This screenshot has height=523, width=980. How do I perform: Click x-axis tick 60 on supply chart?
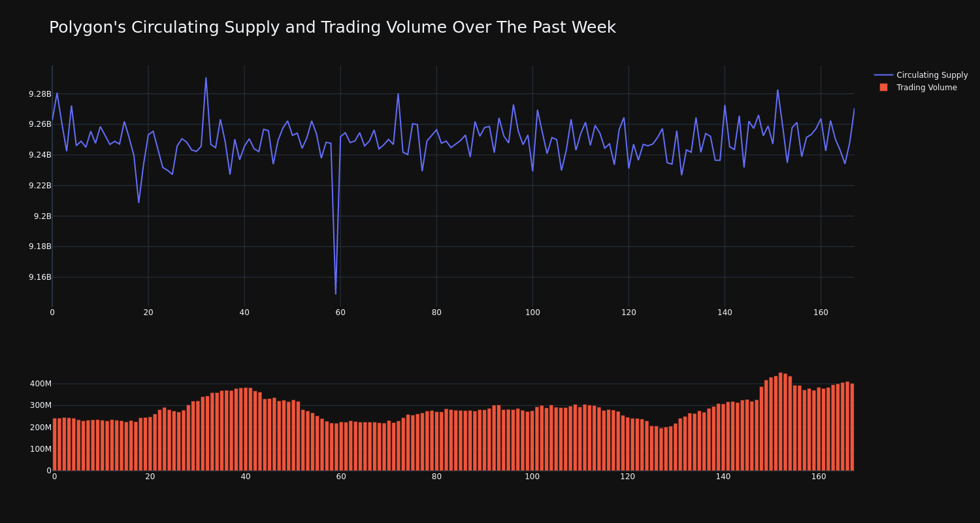340,312
